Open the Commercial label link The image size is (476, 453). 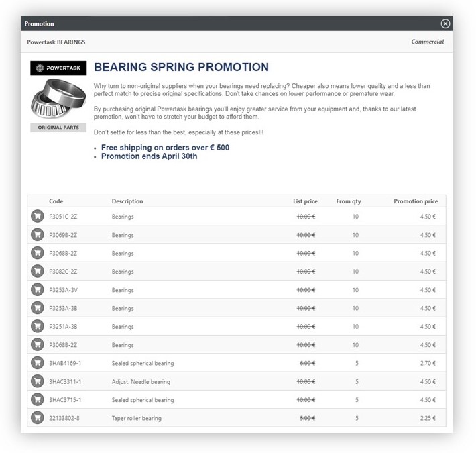pyautogui.click(x=427, y=42)
